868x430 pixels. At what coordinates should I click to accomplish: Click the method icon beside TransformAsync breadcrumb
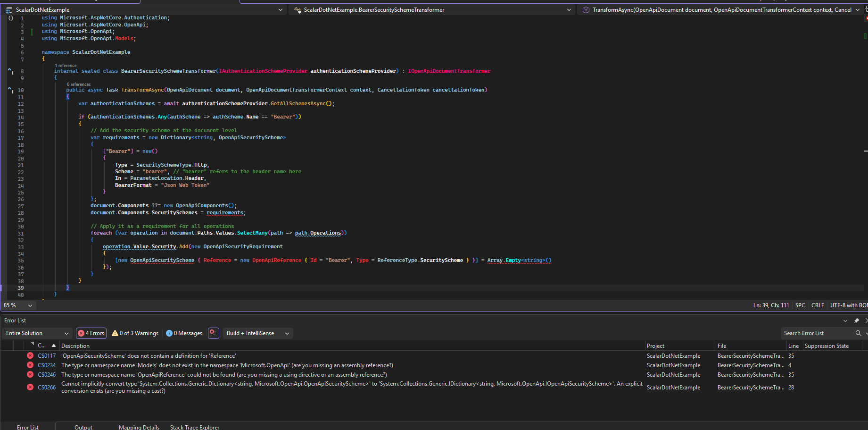(x=586, y=9)
